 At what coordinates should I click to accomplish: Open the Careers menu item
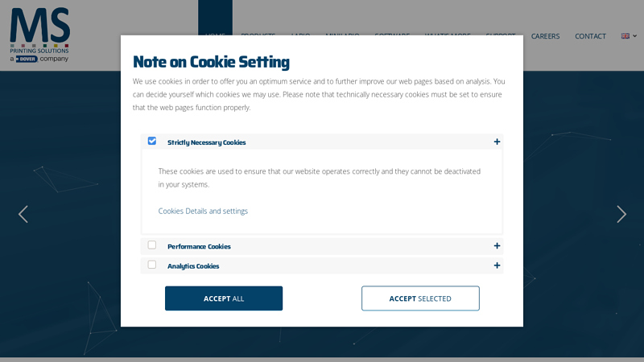545,36
